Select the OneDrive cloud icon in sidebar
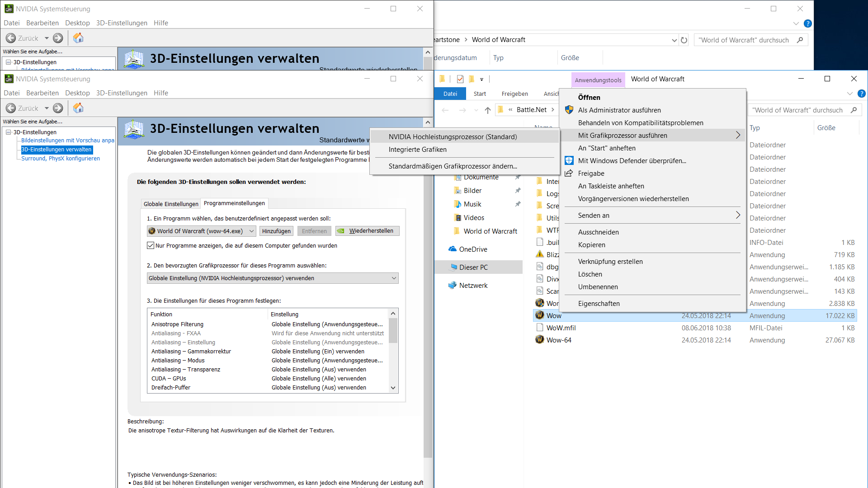The width and height of the screenshot is (868, 488). pos(452,249)
